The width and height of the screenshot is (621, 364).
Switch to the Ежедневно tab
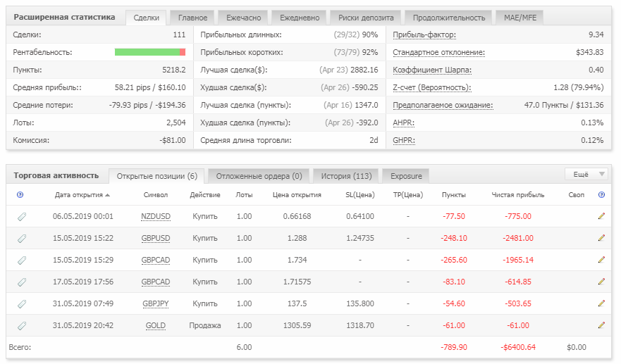tap(300, 18)
